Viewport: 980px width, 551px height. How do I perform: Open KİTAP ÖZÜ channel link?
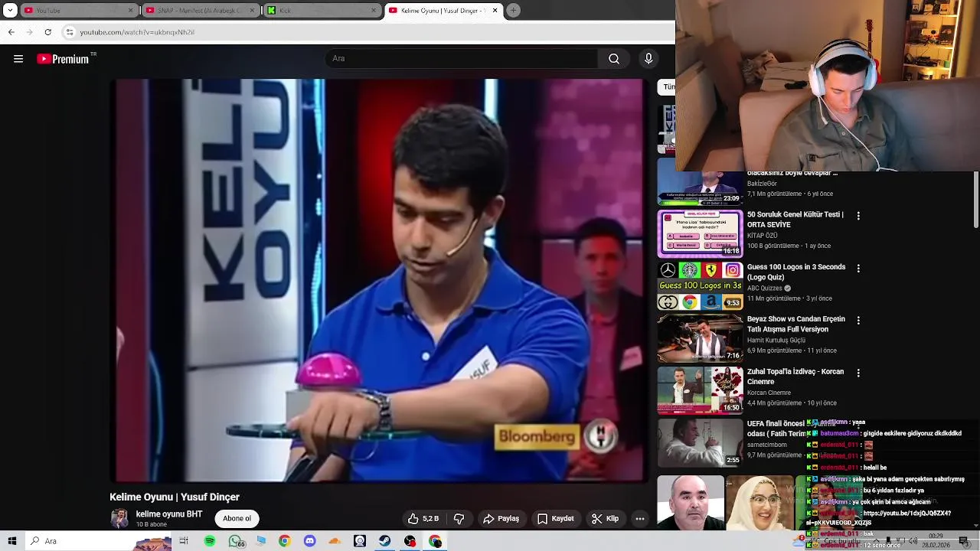762,236
